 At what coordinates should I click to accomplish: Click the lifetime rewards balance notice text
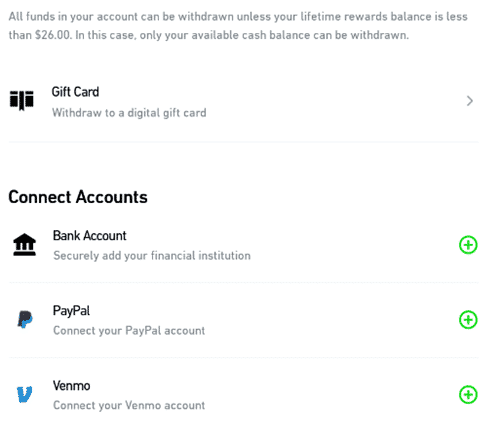point(238,26)
